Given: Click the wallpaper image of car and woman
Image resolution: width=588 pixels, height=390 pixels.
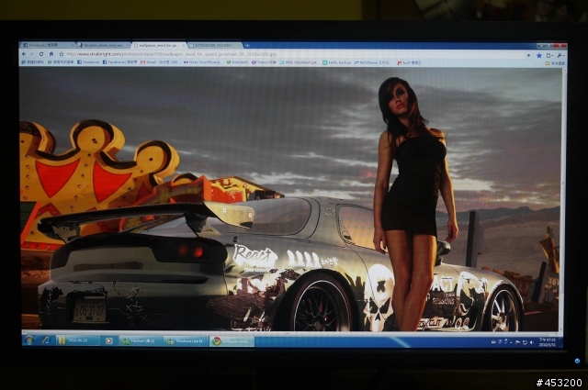Looking at the screenshot, I should [290, 199].
